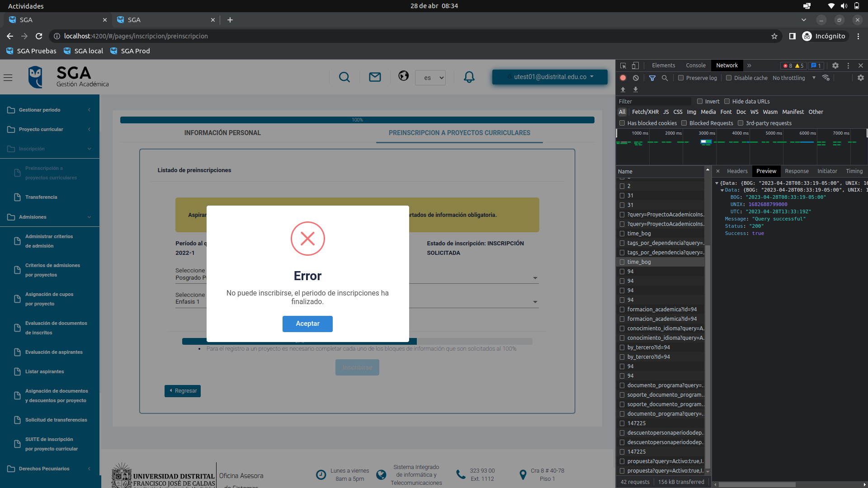The width and height of the screenshot is (868, 488).
Task: Stop recording network log (red record icon)
Action: coord(623,78)
